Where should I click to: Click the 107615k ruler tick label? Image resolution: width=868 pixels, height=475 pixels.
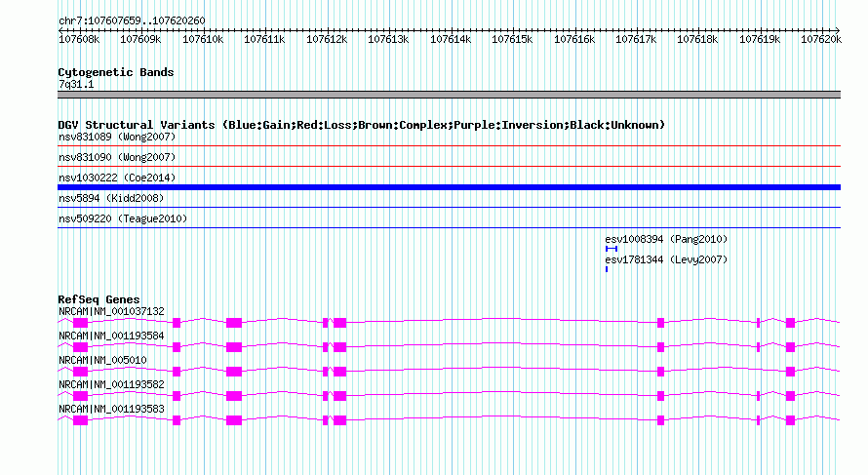[x=513, y=39]
